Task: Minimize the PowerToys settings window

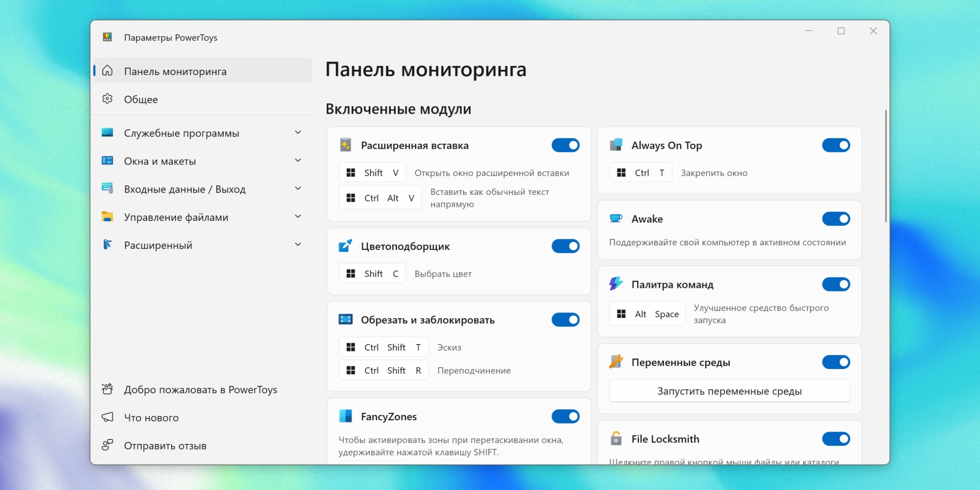Action: [809, 31]
